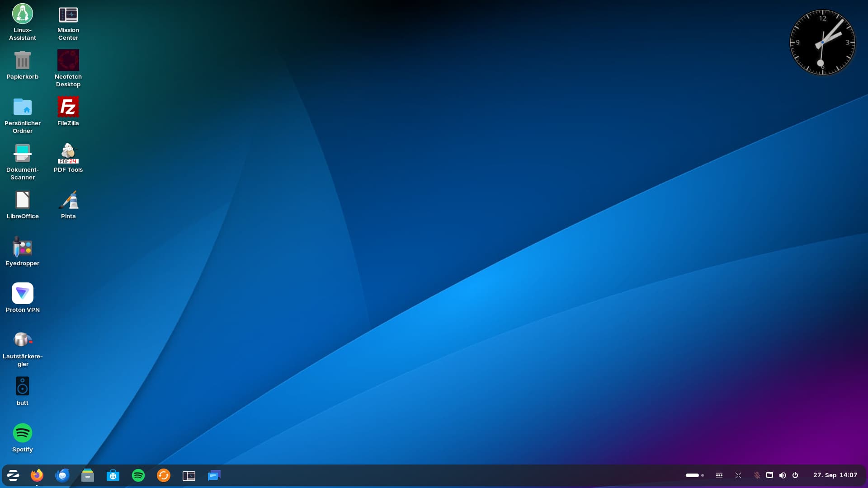Open the Files manager in taskbar

coord(88,475)
